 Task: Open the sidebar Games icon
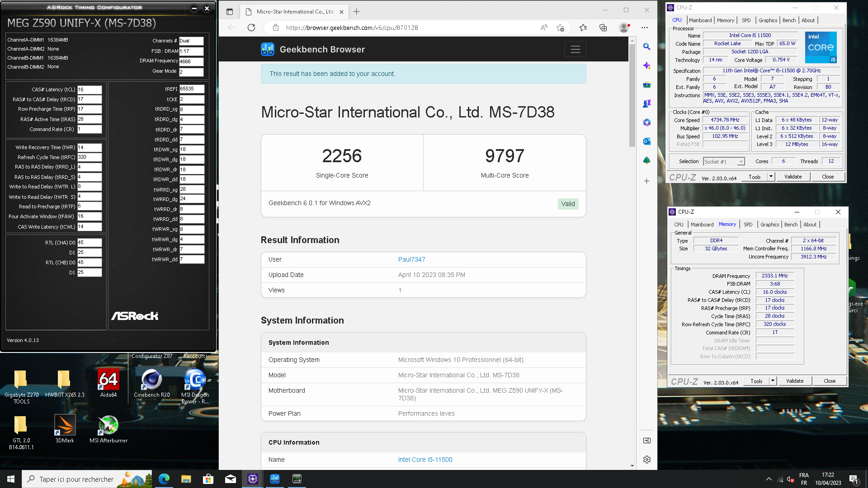[x=647, y=103]
